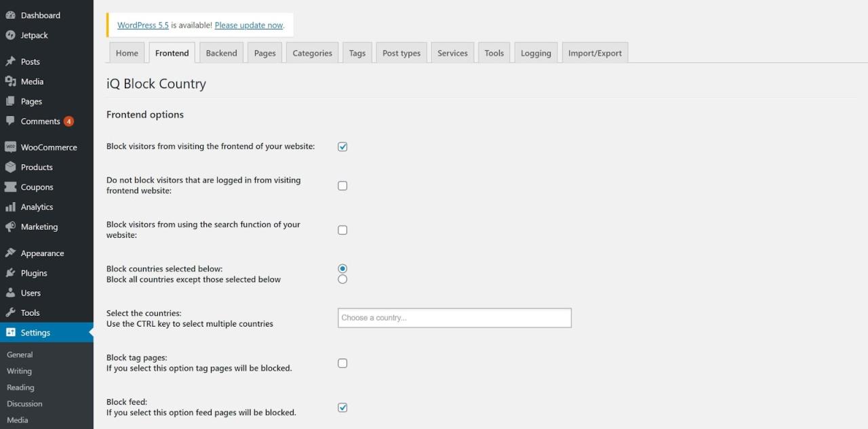This screenshot has width=868, height=429.
Task: Uncheck the Block feed checkbox
Action: (x=342, y=407)
